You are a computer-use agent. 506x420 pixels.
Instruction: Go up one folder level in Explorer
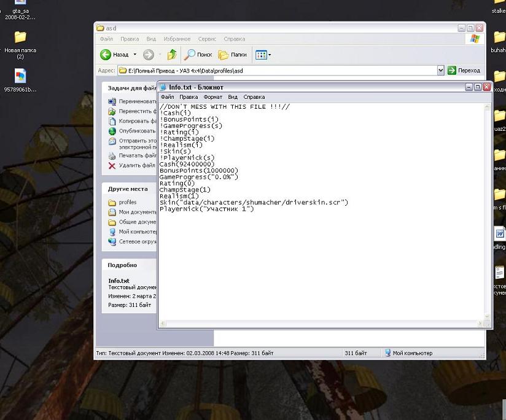(172, 55)
